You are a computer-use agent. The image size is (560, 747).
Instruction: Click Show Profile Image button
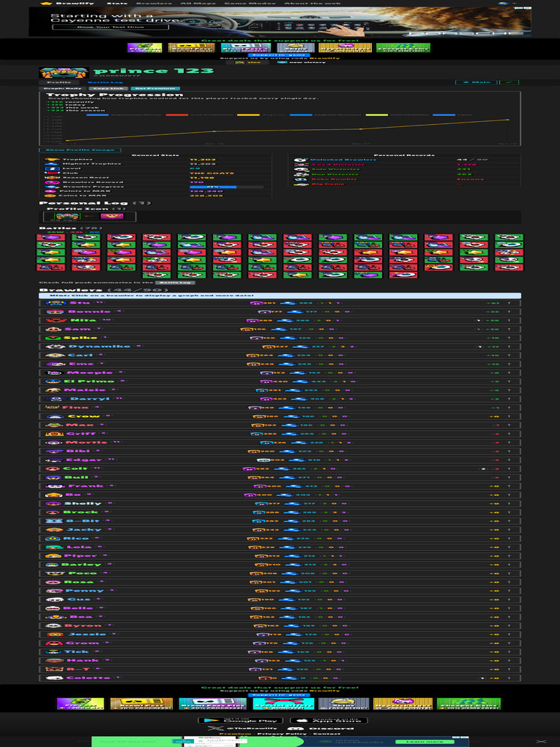[x=80, y=150]
